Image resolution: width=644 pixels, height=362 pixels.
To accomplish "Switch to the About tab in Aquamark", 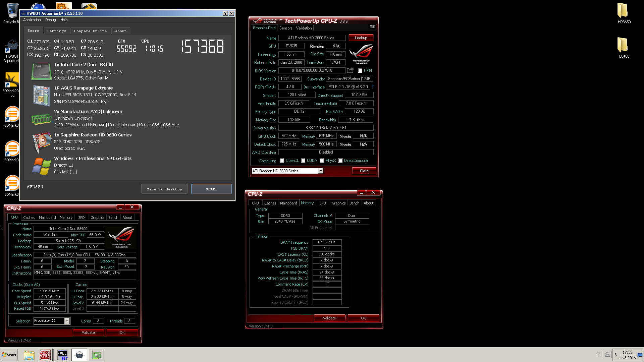I will pyautogui.click(x=121, y=31).
